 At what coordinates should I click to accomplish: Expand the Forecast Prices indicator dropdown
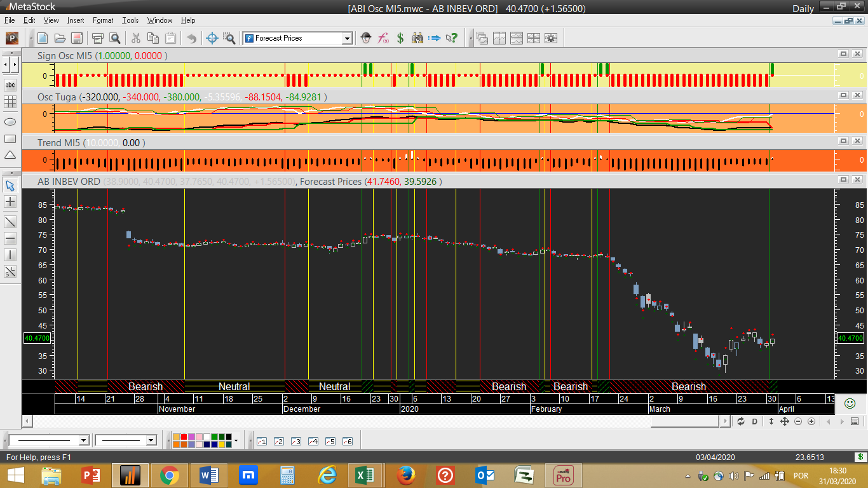tap(347, 38)
